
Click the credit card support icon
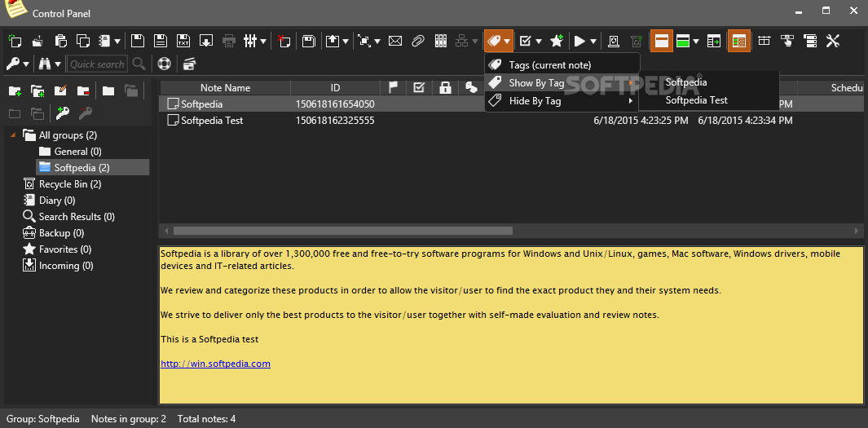190,64
